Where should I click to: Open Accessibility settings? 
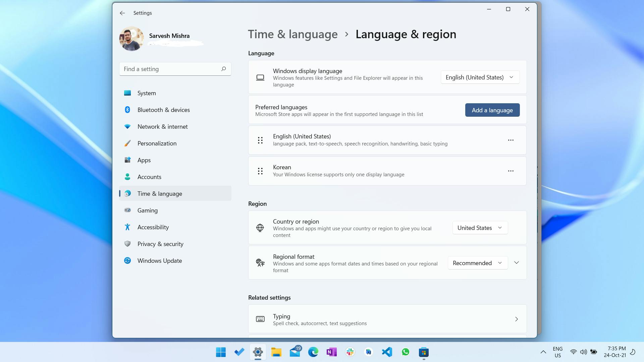tap(153, 227)
